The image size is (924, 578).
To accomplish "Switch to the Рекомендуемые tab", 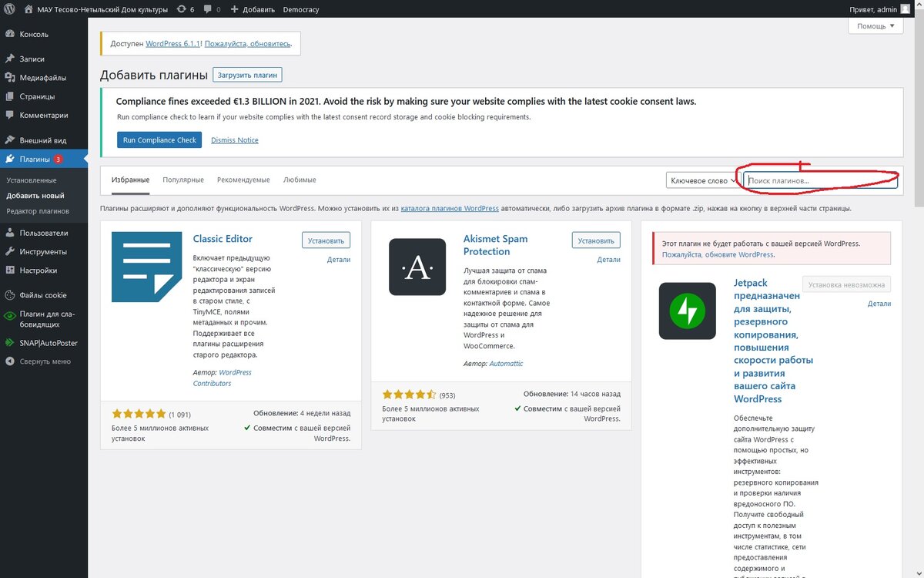I will point(243,180).
